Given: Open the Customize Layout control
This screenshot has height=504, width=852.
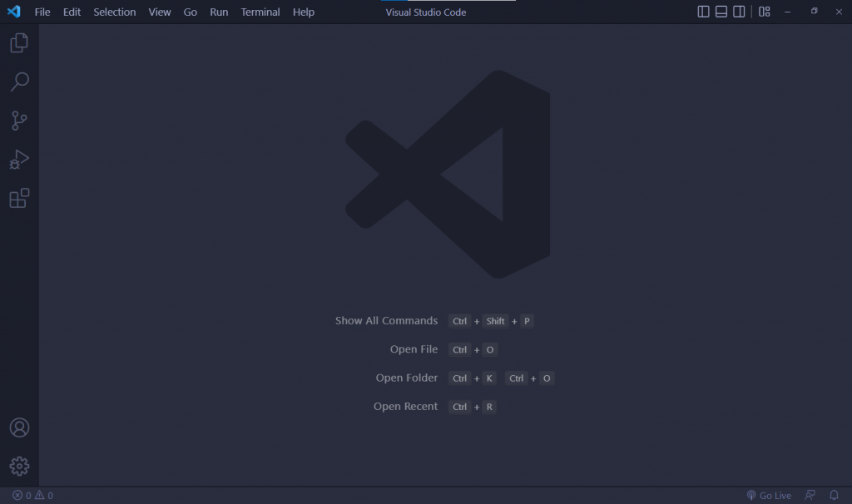Looking at the screenshot, I should click(x=765, y=12).
